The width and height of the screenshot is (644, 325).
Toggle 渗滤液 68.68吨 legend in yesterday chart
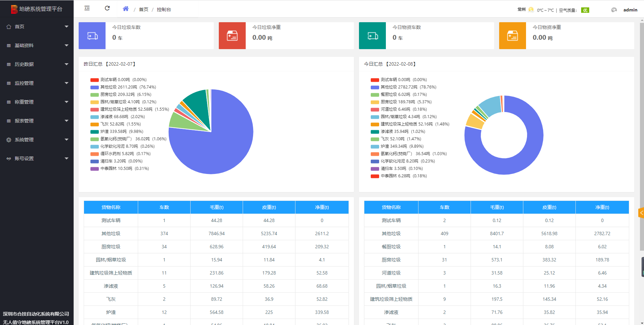(x=117, y=117)
